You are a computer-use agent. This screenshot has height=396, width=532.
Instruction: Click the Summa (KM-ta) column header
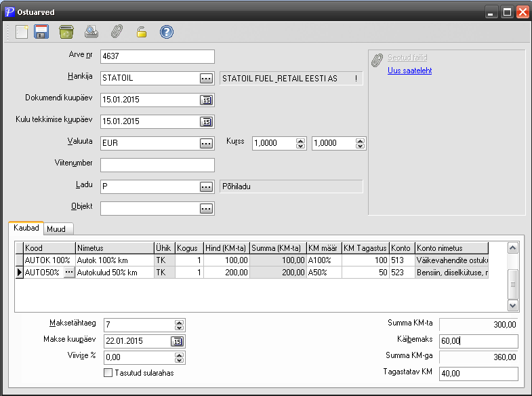click(x=278, y=248)
